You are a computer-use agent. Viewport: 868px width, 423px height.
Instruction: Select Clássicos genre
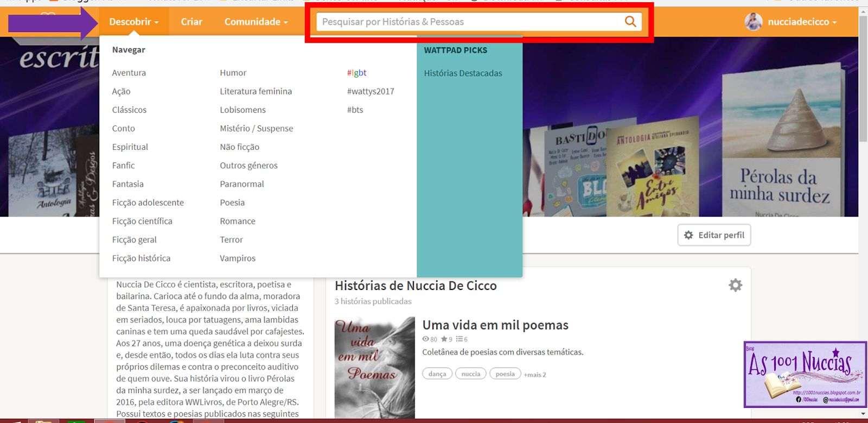pyautogui.click(x=129, y=110)
